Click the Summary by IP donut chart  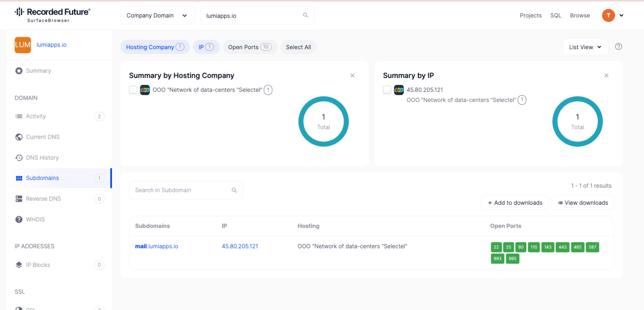coord(577,122)
